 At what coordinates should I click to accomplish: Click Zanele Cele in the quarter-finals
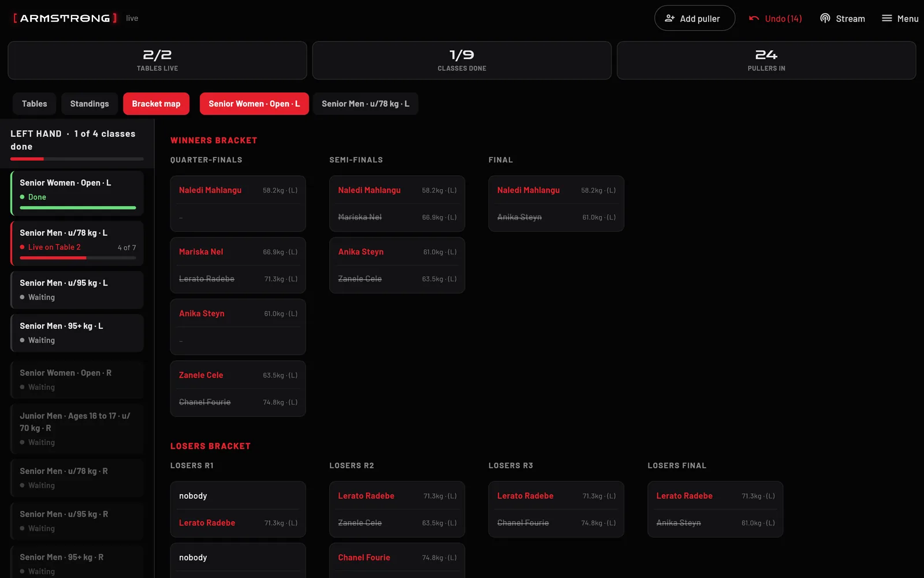[201, 375]
